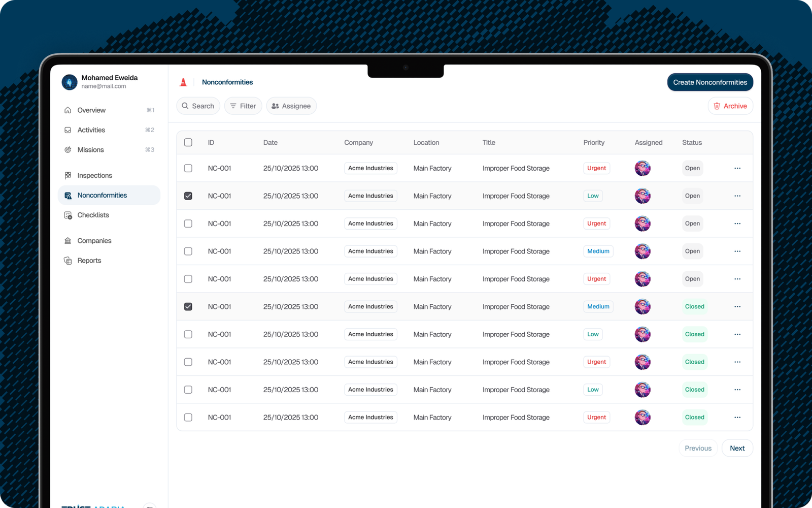Sort by the Date column header

[x=270, y=143]
